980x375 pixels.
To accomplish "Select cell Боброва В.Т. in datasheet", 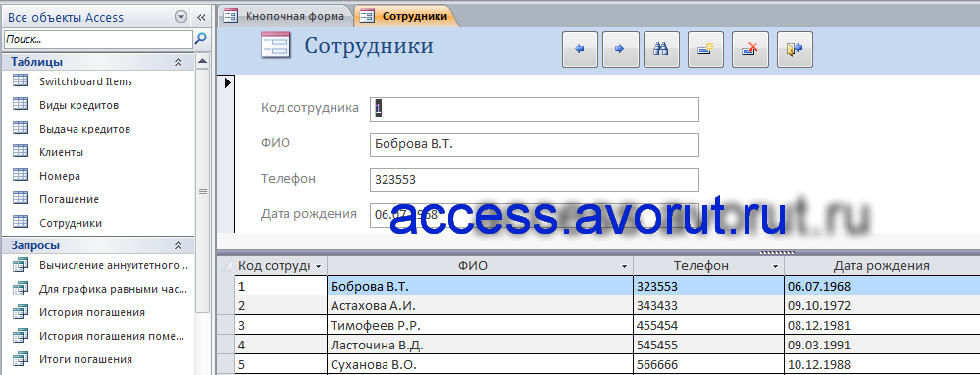I will 480,287.
